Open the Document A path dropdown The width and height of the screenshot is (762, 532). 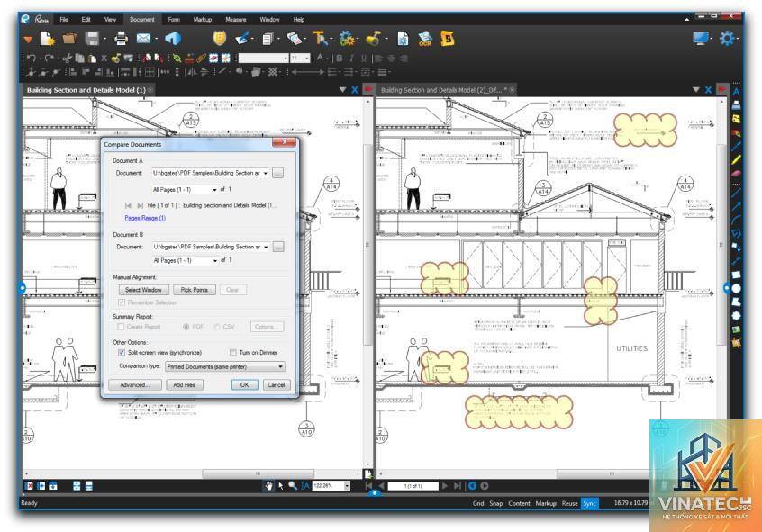pyautogui.click(x=266, y=173)
